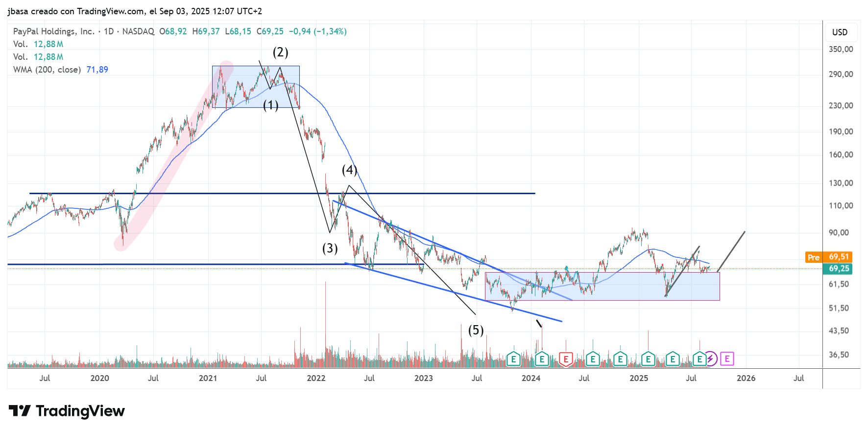Image resolution: width=868 pixels, height=433 pixels.
Task: Click the 190,00 price axis label
Action: 841,131
